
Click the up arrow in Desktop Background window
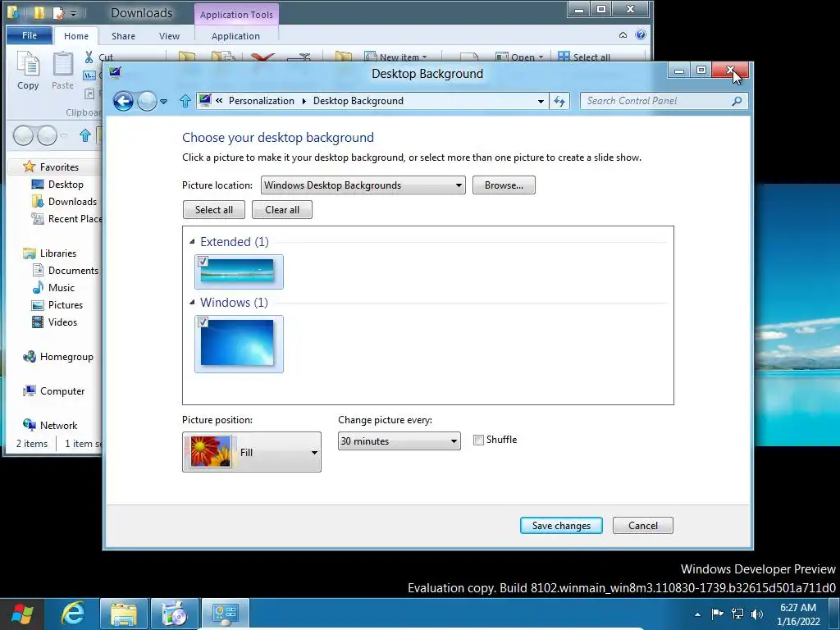(x=185, y=101)
